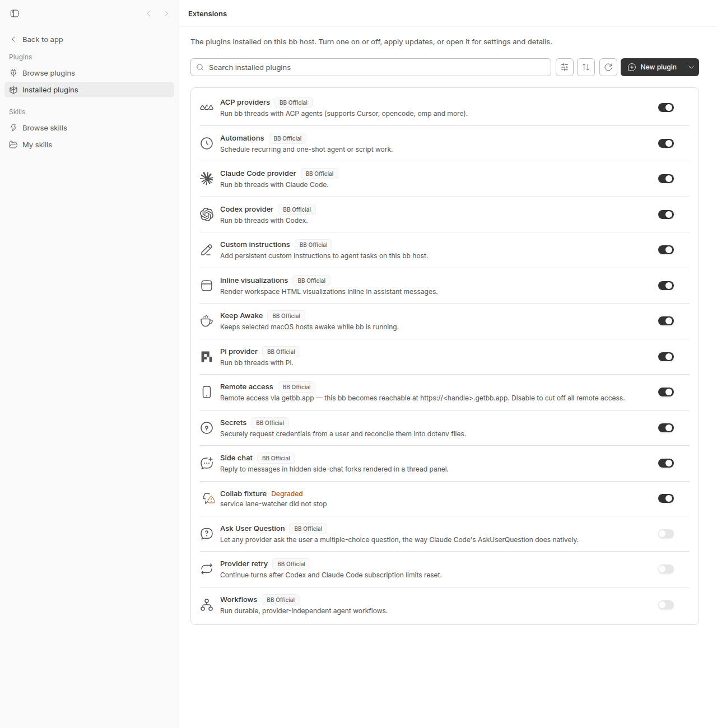
Task: Click the Codex provider logo icon
Action: (207, 214)
